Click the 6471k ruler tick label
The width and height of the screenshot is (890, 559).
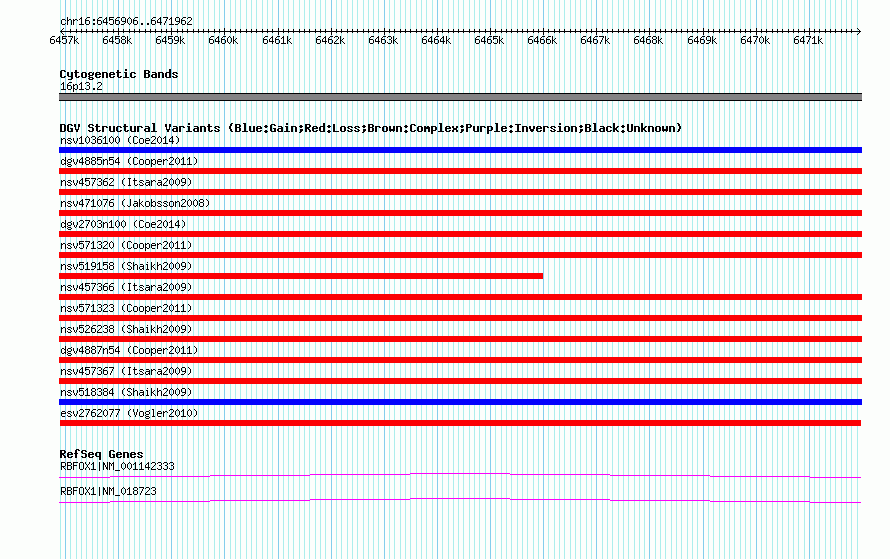(x=808, y=40)
